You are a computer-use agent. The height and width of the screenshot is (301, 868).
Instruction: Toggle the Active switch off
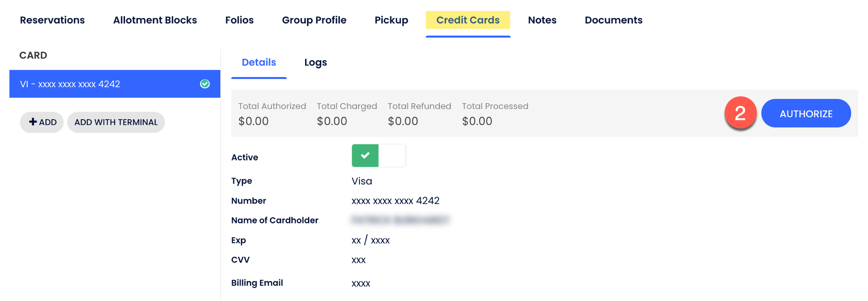click(378, 156)
